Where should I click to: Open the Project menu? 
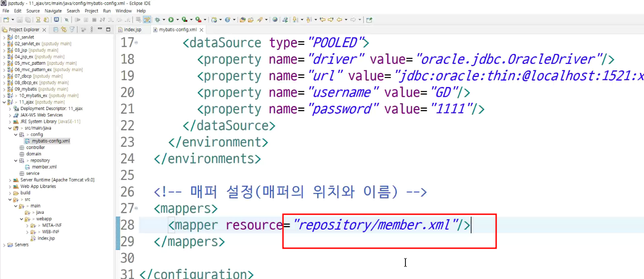92,11
